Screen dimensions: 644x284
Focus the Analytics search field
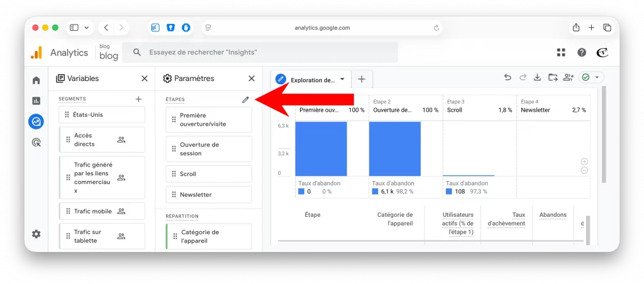(260, 53)
